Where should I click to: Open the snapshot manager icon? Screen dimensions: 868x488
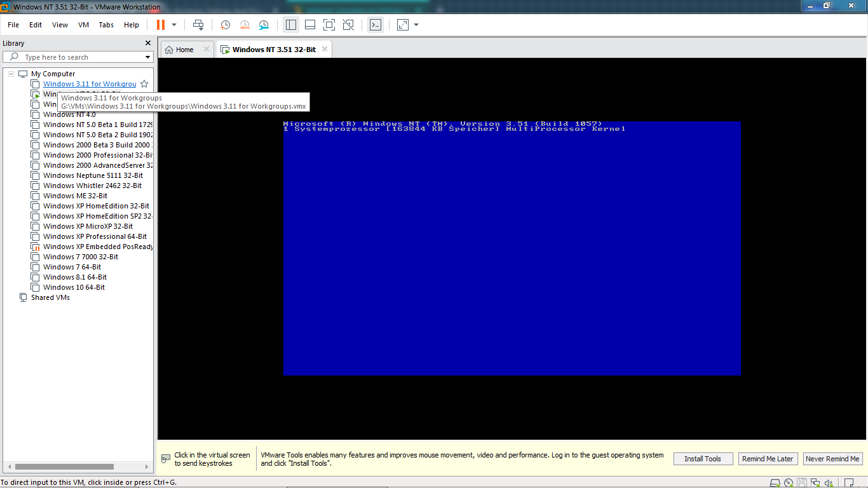click(264, 25)
